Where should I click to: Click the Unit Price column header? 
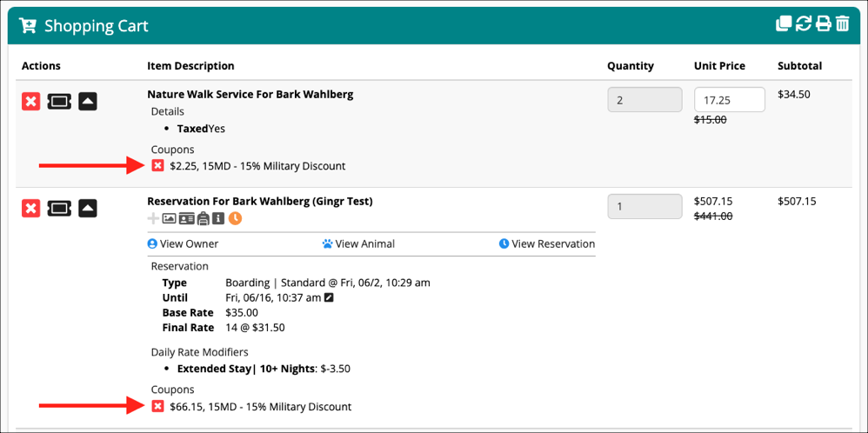[719, 66]
